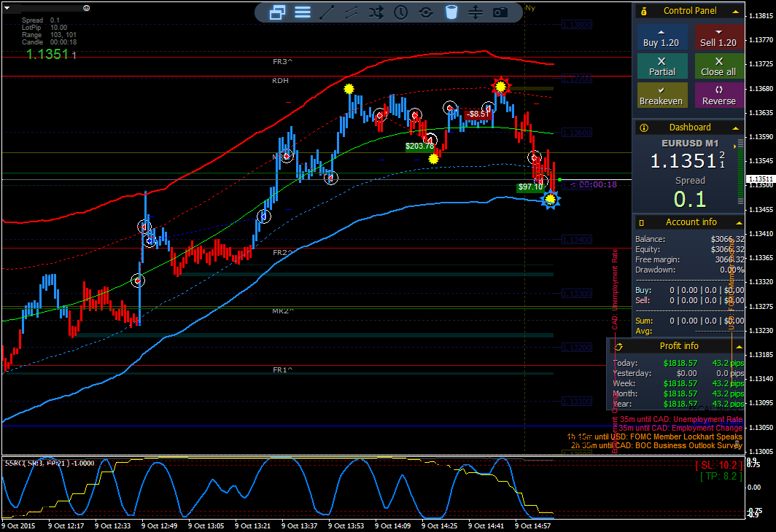Click the circled trade arrow near 12:49 spike
Screen dimensions: 776x532
click(x=144, y=227)
